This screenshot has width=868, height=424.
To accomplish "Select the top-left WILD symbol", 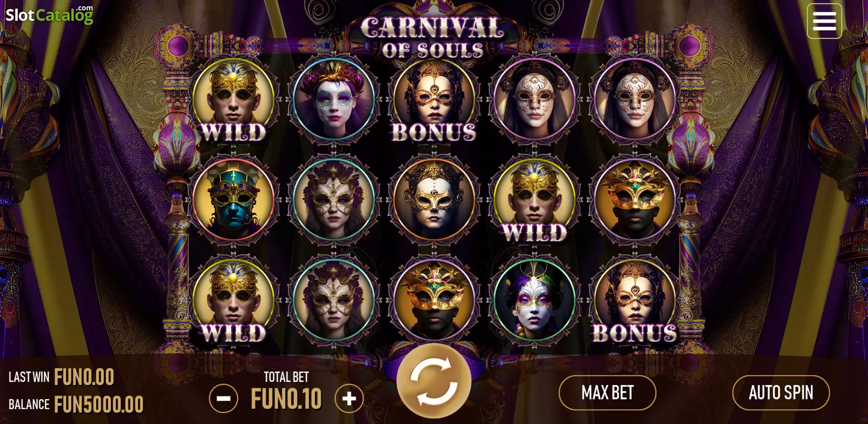I will pyautogui.click(x=233, y=100).
